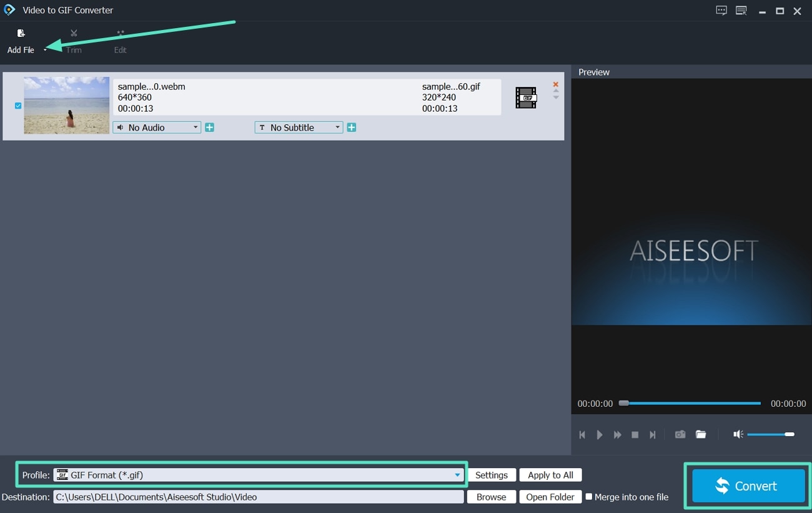The width and height of the screenshot is (812, 513).
Task: Click the Add File button
Action: pyautogui.click(x=21, y=41)
